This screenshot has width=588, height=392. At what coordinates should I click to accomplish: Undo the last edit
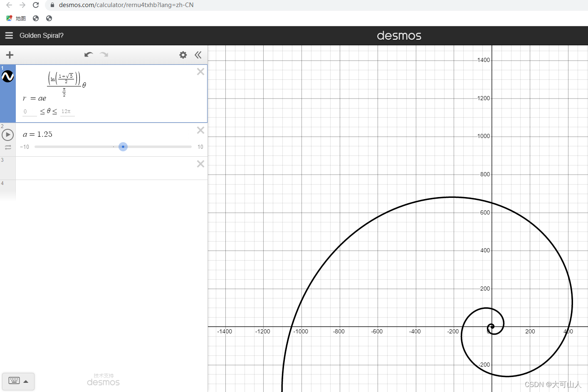click(x=88, y=54)
